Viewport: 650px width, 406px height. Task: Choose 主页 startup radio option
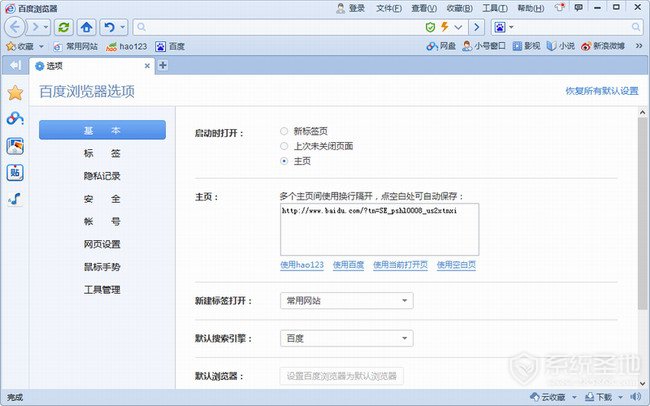(x=284, y=161)
